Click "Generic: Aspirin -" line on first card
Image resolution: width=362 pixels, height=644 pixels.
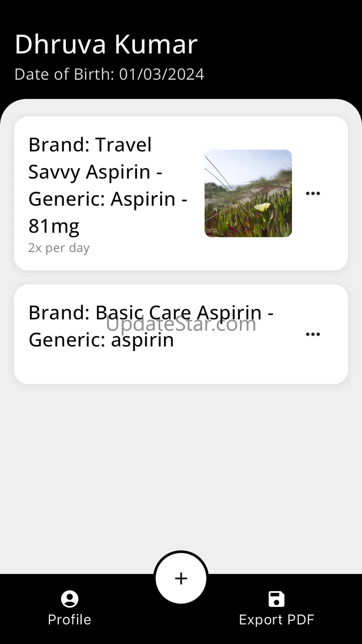108,199
